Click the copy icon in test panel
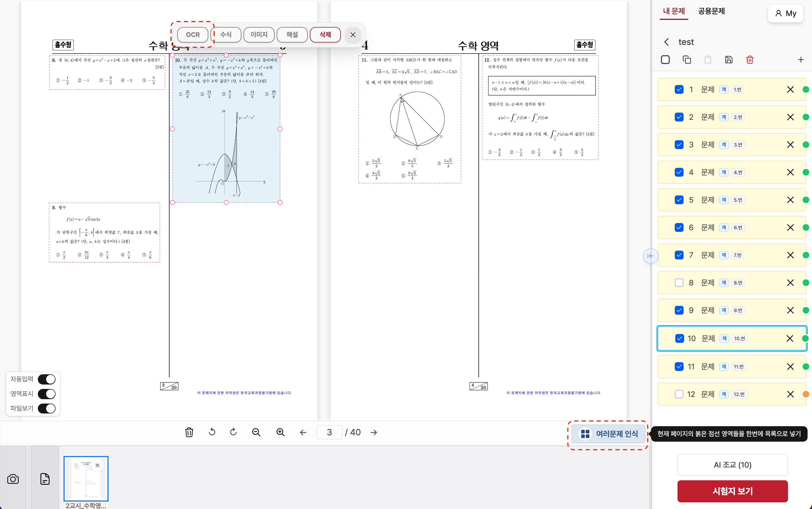Image resolution: width=812 pixels, height=509 pixels. coord(687,60)
